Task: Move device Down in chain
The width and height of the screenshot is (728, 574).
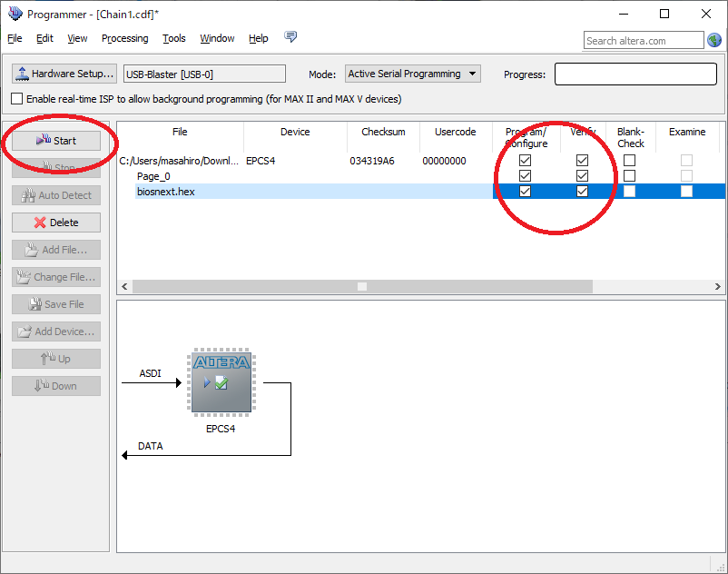Action: click(56, 386)
